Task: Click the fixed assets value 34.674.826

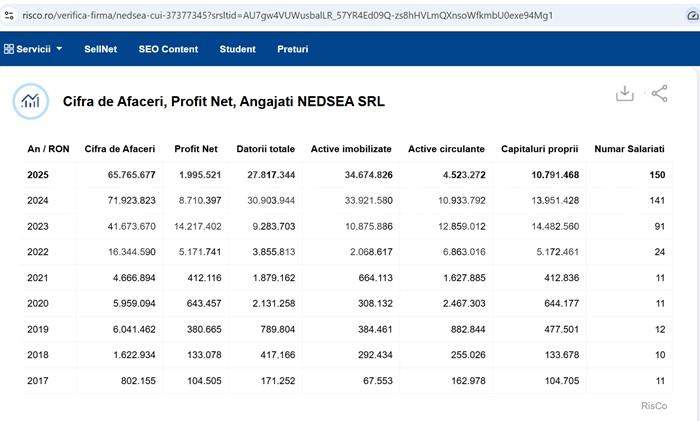Action: pyautogui.click(x=369, y=175)
